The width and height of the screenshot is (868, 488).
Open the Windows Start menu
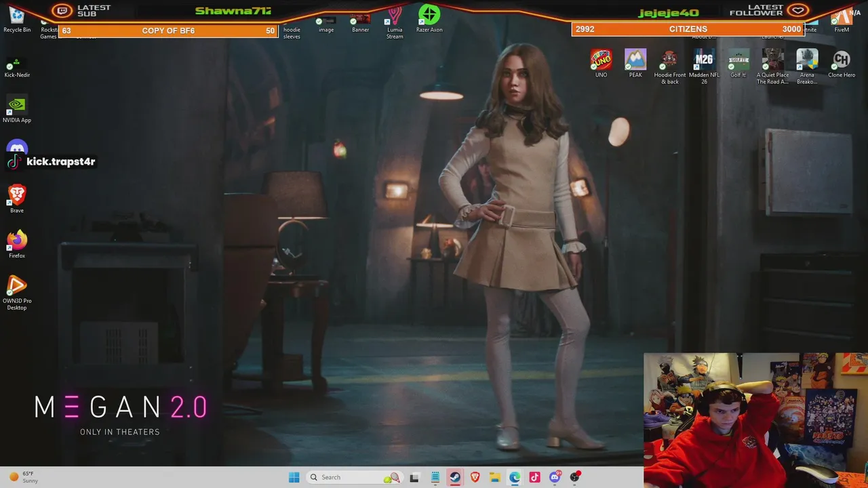294,477
